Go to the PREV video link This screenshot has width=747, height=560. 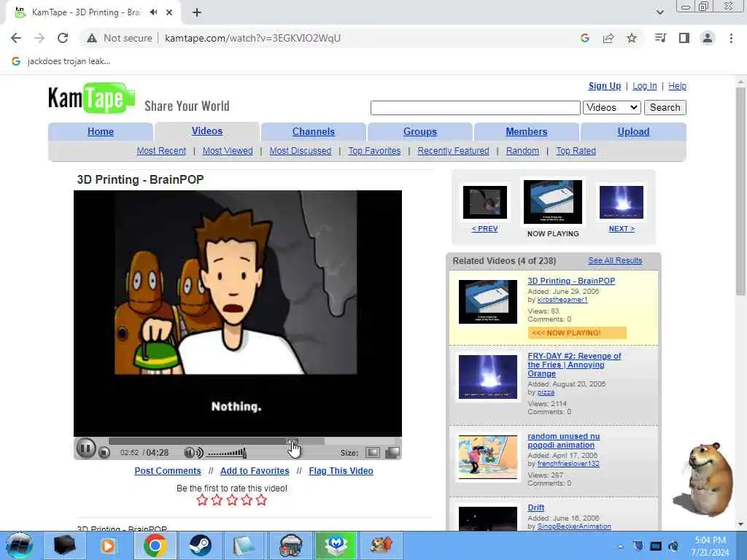click(484, 228)
